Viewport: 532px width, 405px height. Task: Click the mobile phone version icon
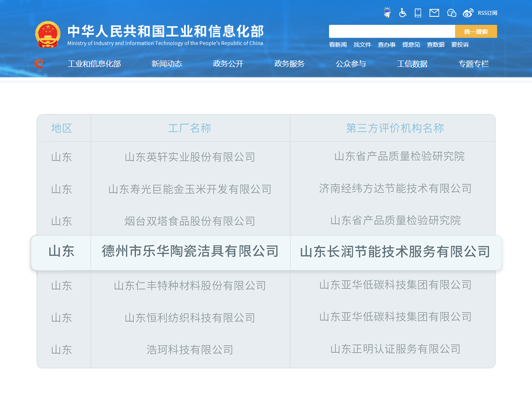pos(418,13)
